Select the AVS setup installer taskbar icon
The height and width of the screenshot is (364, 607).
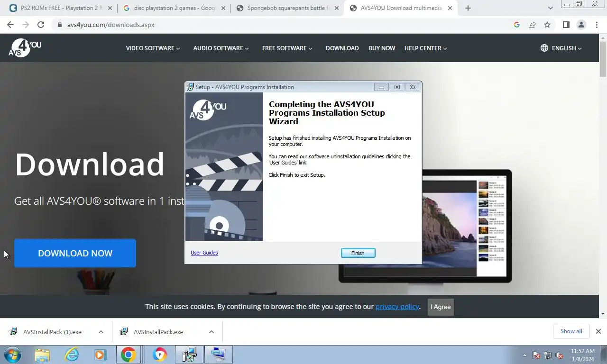(x=189, y=355)
